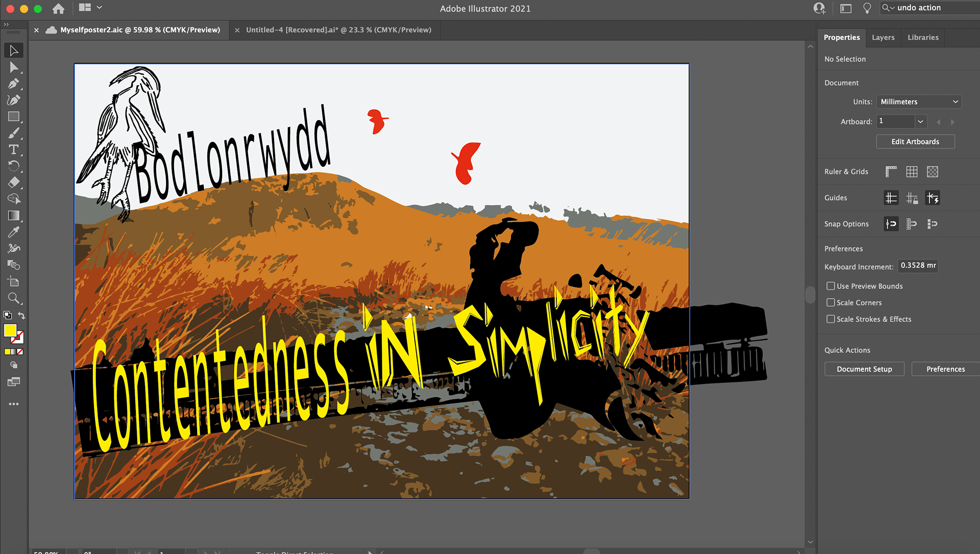Select the Artboard tool
The image size is (980, 554).
pos(14,281)
